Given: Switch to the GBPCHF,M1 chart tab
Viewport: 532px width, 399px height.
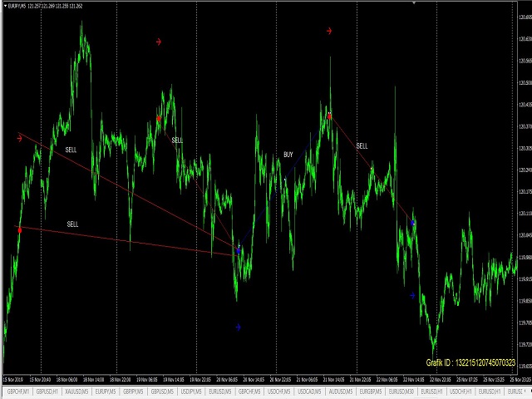Looking at the screenshot, I should (18, 392).
